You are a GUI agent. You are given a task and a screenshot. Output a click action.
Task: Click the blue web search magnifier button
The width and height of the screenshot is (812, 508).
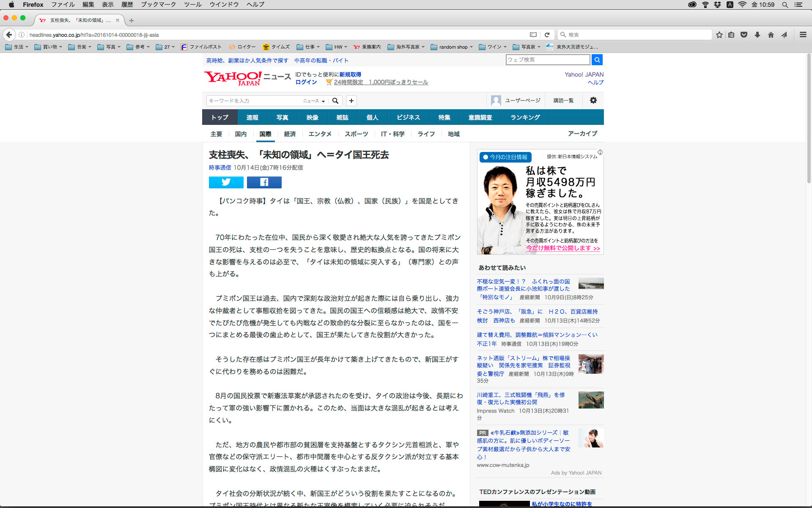(x=597, y=60)
